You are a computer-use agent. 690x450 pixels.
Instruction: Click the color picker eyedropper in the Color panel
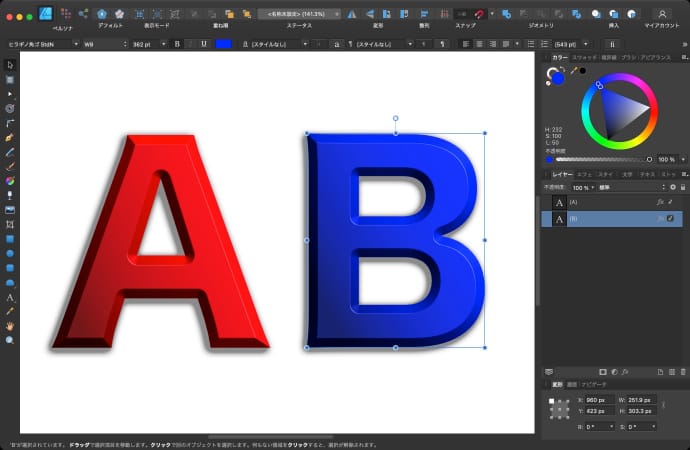[x=573, y=71]
